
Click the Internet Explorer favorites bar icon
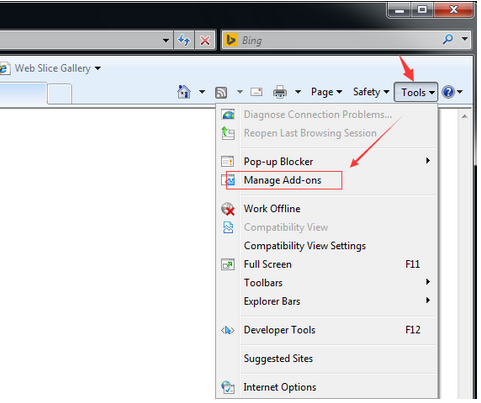click(x=4, y=69)
